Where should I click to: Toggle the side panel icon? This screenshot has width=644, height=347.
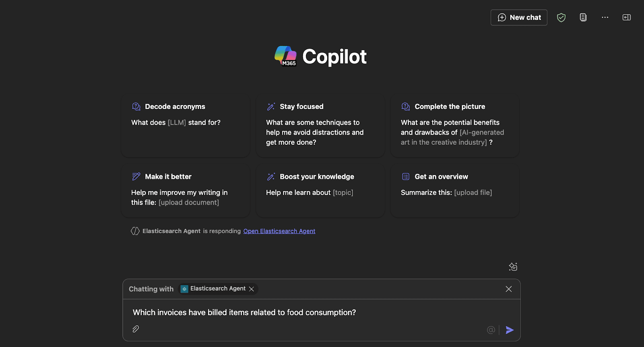coord(627,17)
